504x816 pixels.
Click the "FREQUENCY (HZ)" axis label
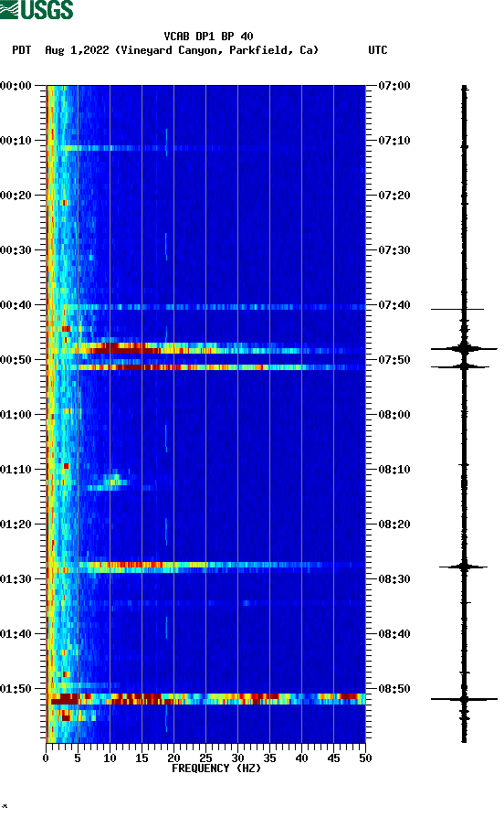tap(215, 768)
